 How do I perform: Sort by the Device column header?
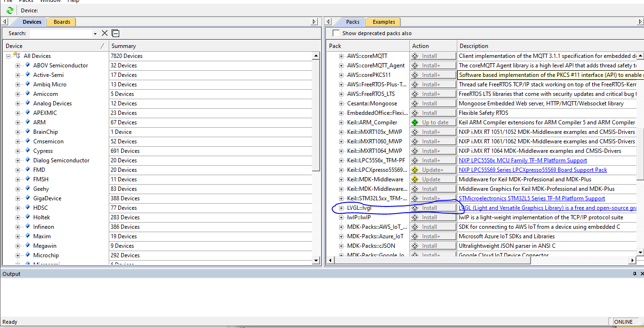56,46
